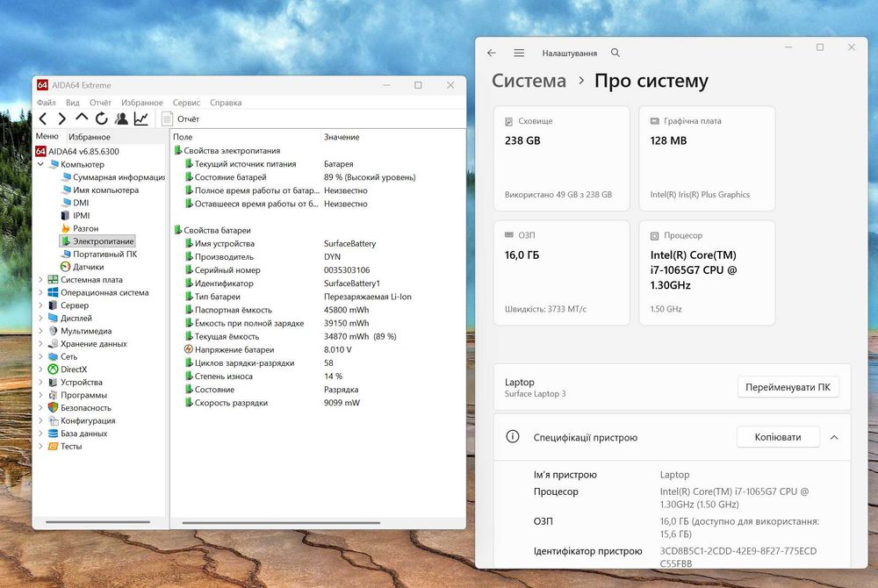Image resolution: width=878 pixels, height=588 pixels.
Task: Expand the DirectX node
Action: (40, 369)
